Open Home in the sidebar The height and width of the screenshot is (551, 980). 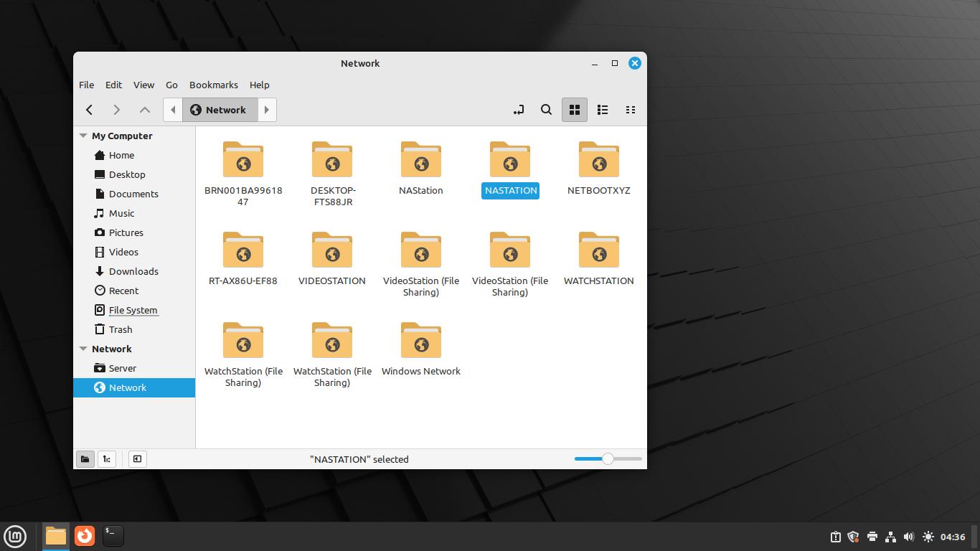pos(134,155)
